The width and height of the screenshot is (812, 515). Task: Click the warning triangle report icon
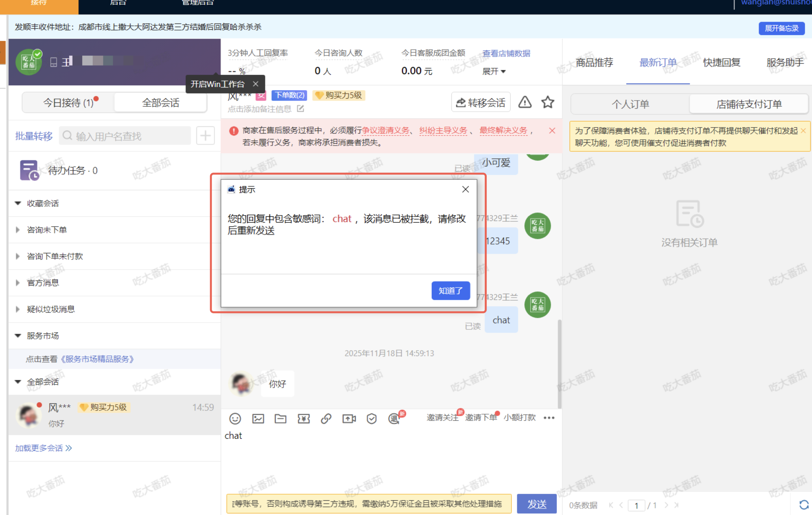525,102
